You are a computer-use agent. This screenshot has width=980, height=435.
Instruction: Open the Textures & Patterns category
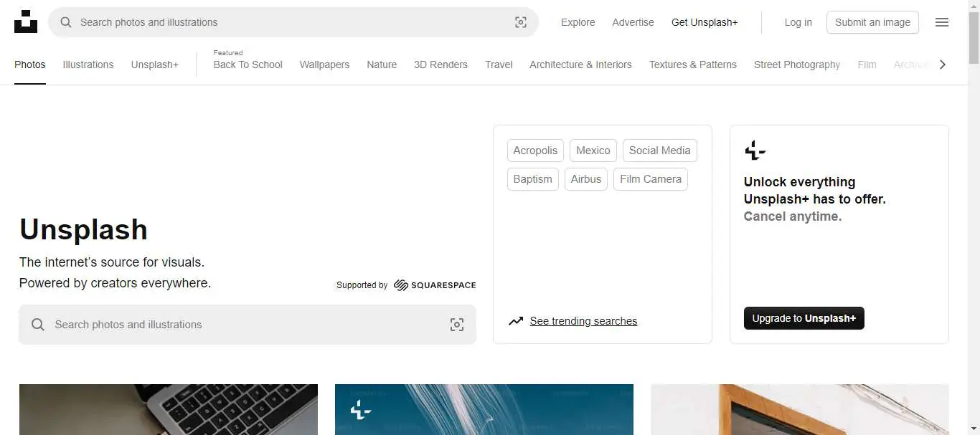pos(693,64)
